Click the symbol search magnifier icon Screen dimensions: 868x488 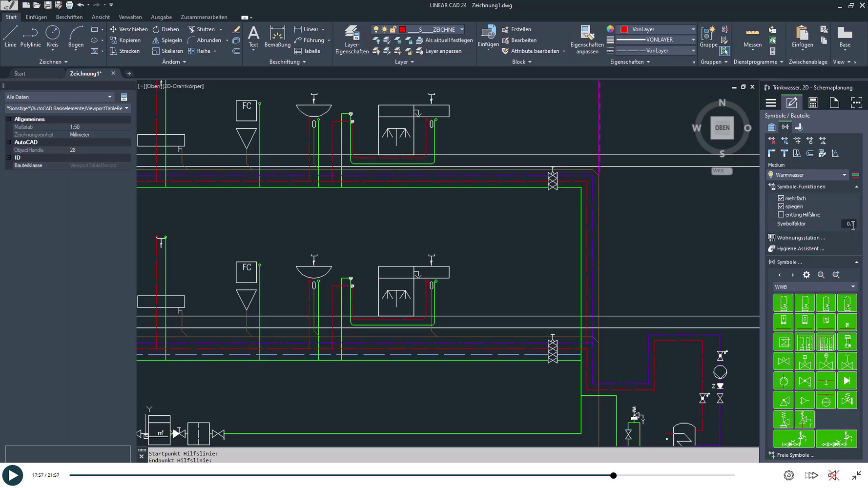[x=821, y=275]
